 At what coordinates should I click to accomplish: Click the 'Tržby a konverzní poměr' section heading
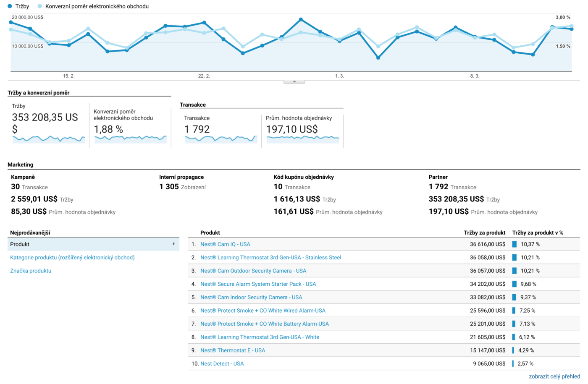[39, 93]
